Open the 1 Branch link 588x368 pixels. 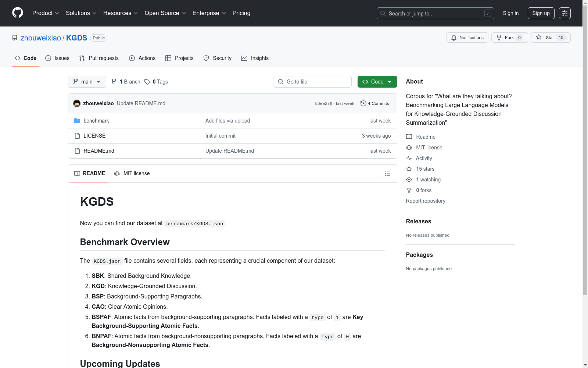click(x=126, y=82)
